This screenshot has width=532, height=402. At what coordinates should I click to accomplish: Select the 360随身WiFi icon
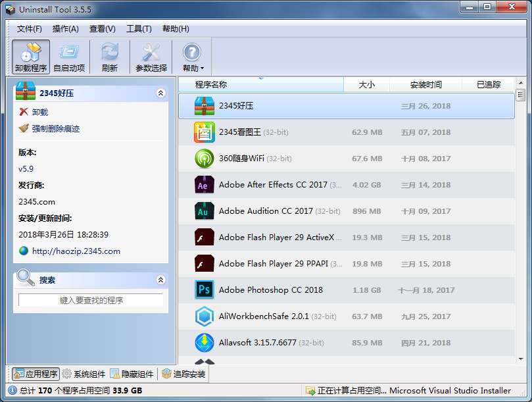click(205, 159)
